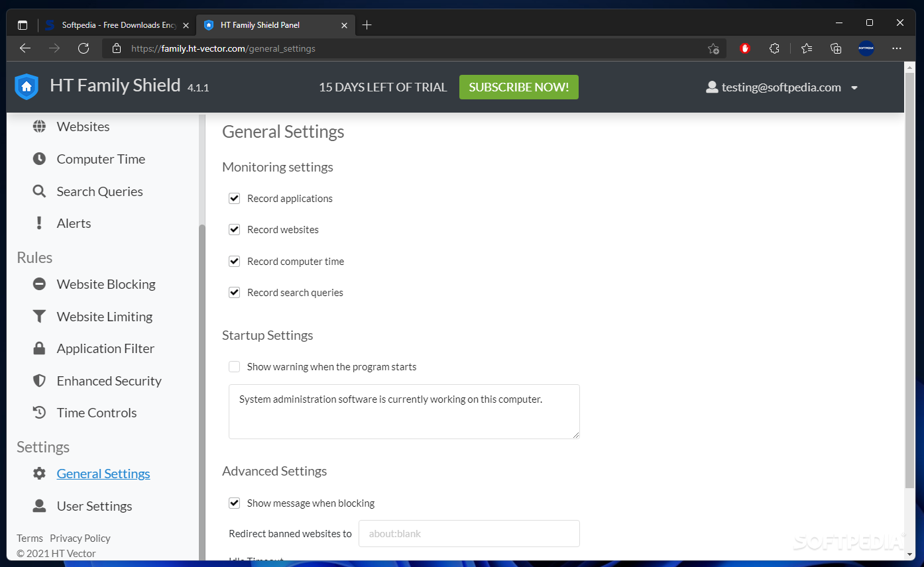Image resolution: width=924 pixels, height=567 pixels.
Task: Click the HT Family Shield logo icon
Action: tap(27, 87)
